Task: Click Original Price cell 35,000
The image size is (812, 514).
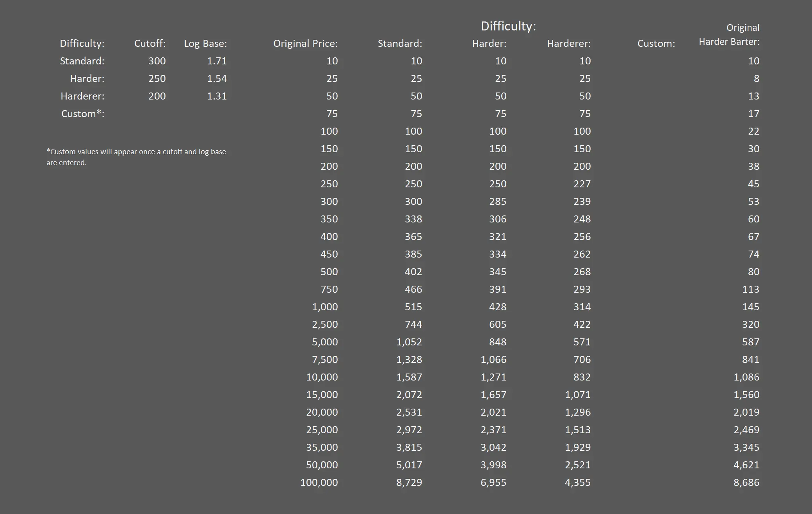Action: (x=322, y=447)
